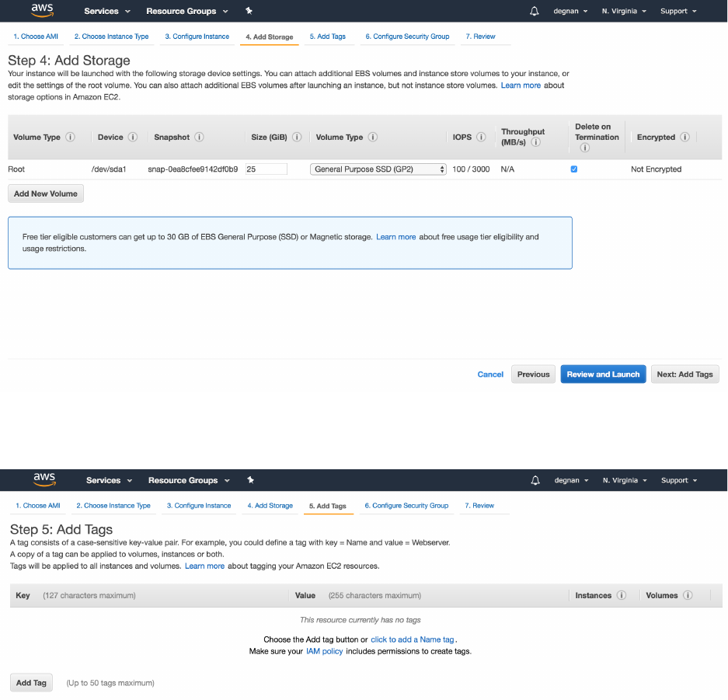The image size is (728, 700).
Task: Open degnan account menu in the Add Tags header
Action: pyautogui.click(x=572, y=480)
